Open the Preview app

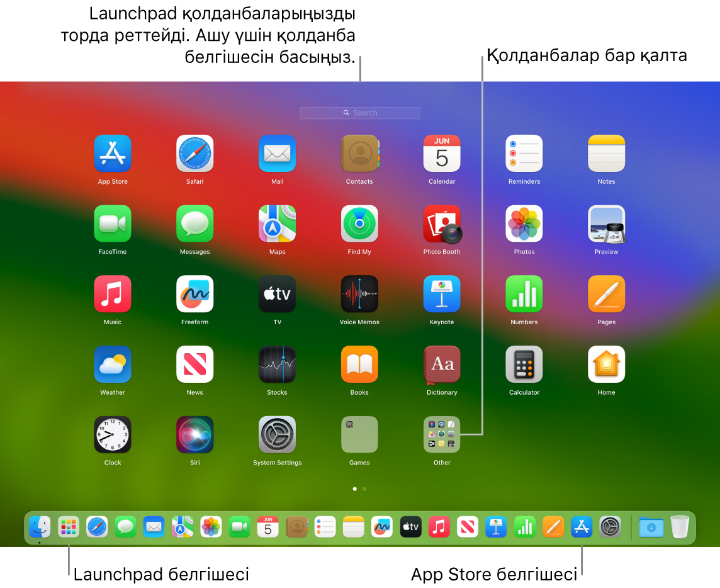606,223
